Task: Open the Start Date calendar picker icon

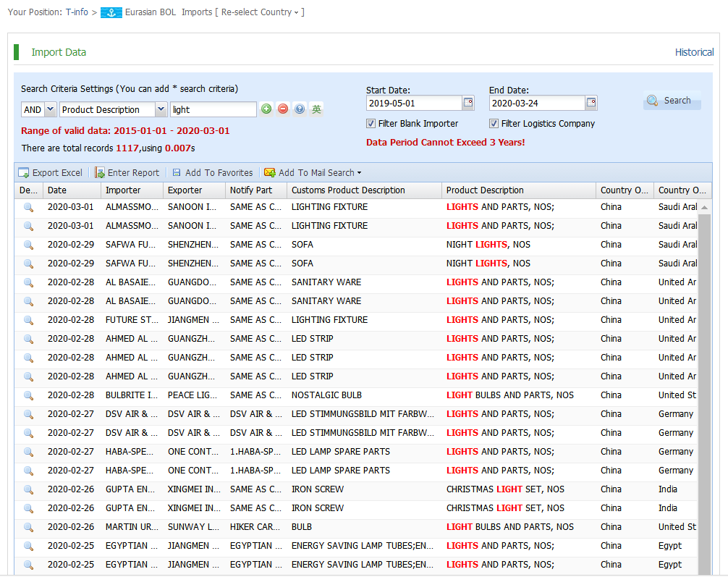Action: (468, 103)
